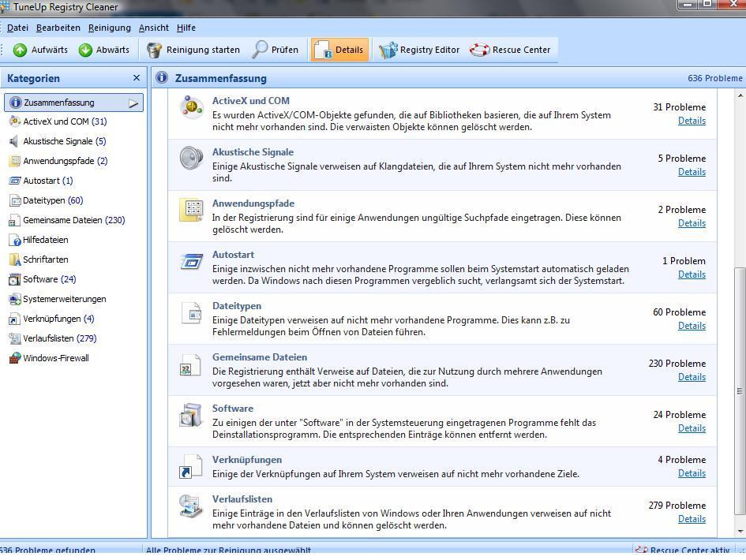Click the large Dateitypen document icon

(192, 313)
